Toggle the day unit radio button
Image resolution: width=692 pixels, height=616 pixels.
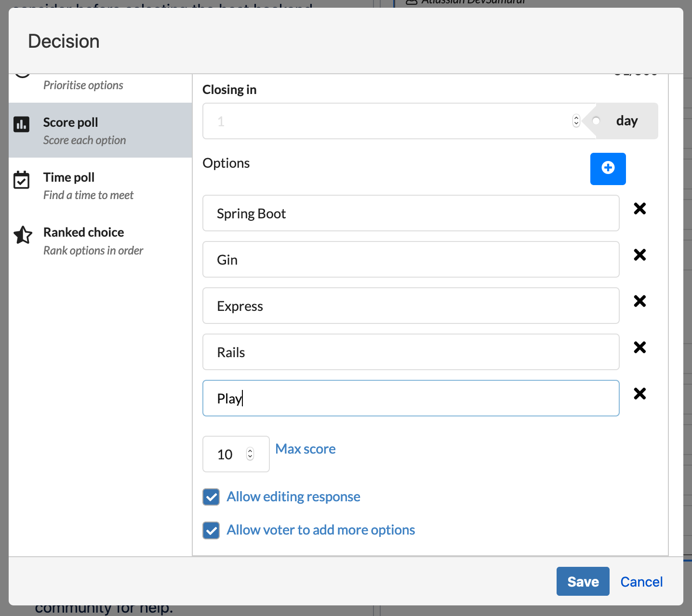point(596,121)
